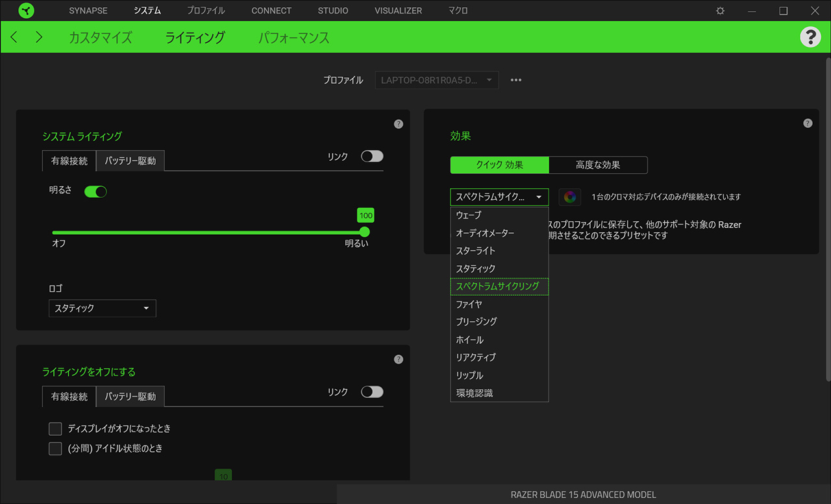Open the プロファイル dropdown

point(437,80)
